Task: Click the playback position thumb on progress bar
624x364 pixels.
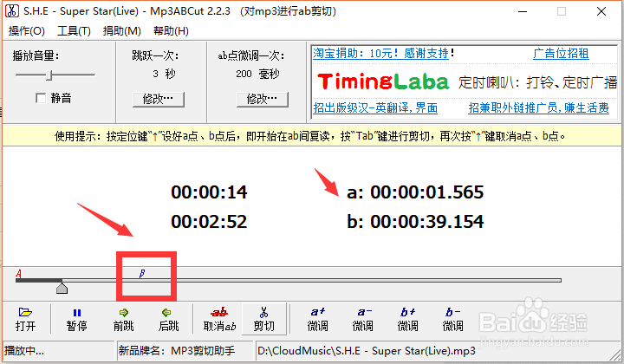Action: (62, 288)
